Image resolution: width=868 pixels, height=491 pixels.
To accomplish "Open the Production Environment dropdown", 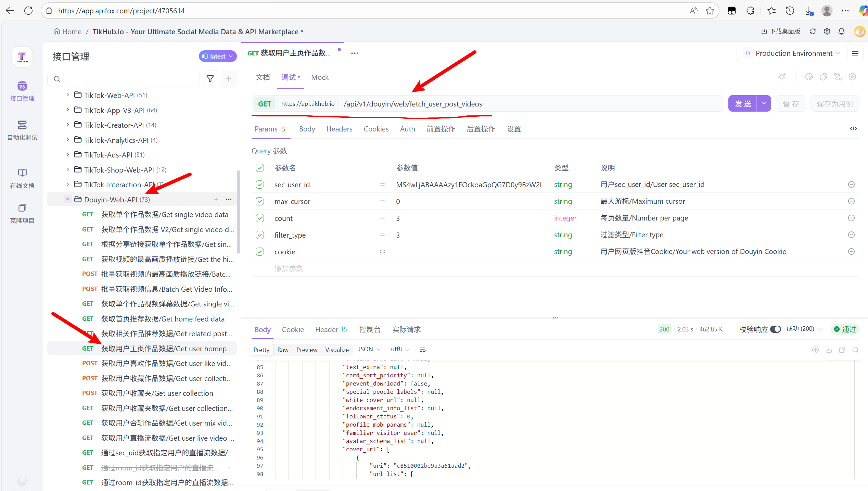I will pos(793,53).
